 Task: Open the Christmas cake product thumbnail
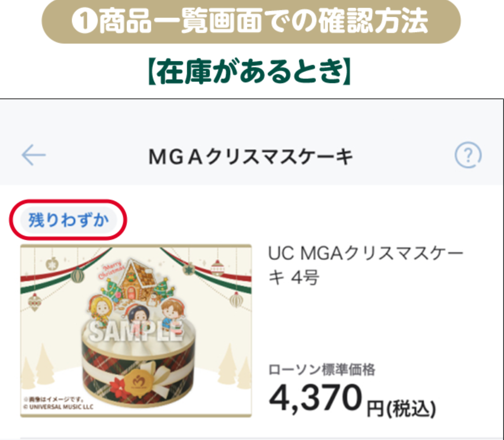(136, 331)
